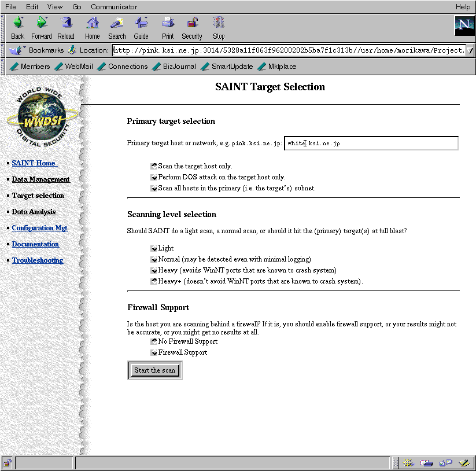Open the Connections personal toolbar item
Image resolution: width=476 pixels, height=471 pixels.
(x=123, y=67)
